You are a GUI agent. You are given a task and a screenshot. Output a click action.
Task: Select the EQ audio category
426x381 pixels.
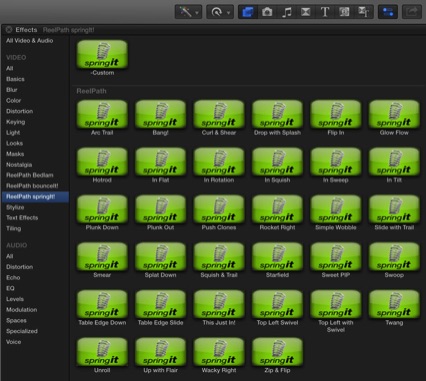tap(10, 288)
